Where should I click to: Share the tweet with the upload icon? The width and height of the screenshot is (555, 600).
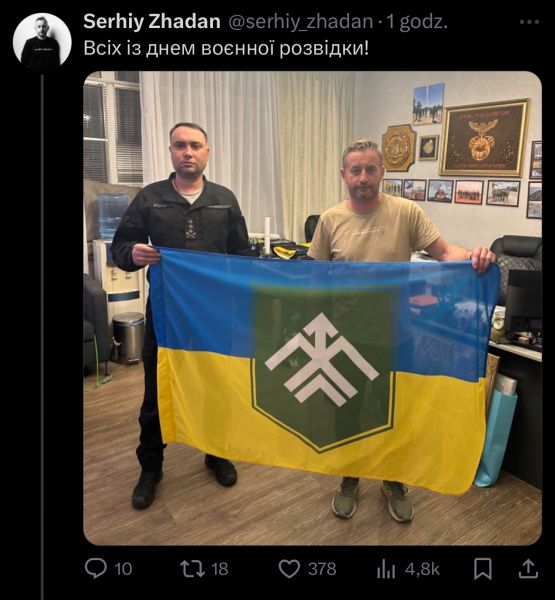click(528, 569)
